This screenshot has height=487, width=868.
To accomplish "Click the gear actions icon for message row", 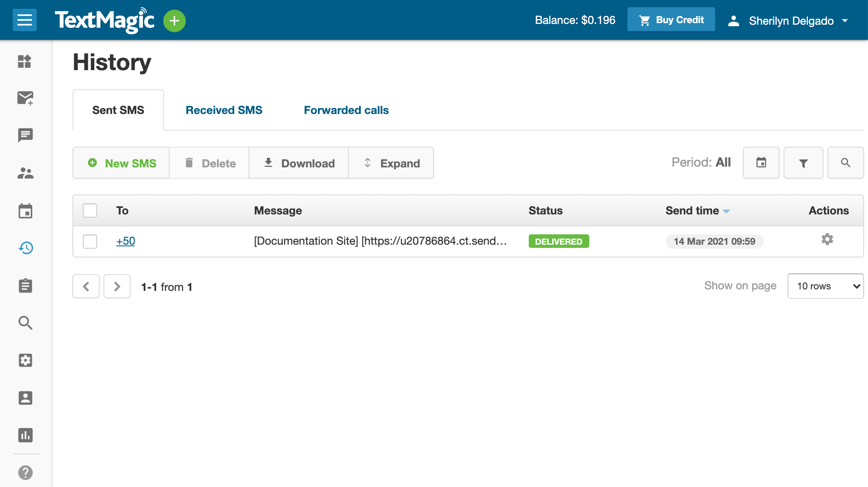I will coord(827,240).
